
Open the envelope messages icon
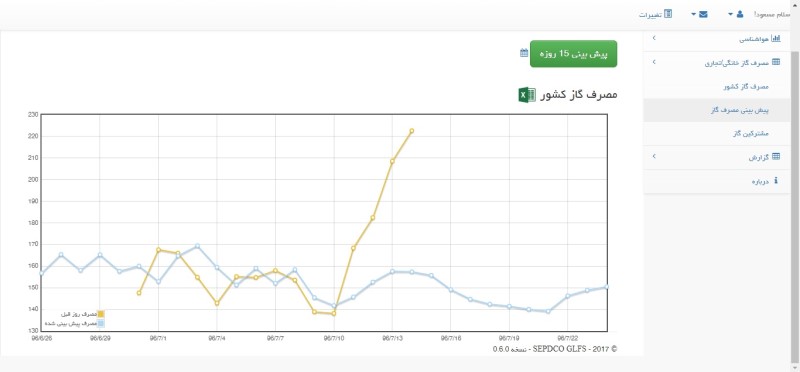704,14
